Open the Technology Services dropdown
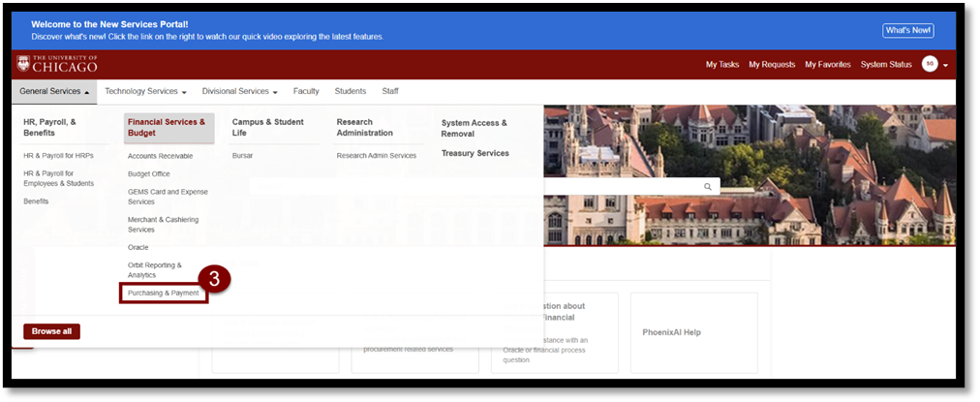Viewport: 980px width, 402px height. 145,91
